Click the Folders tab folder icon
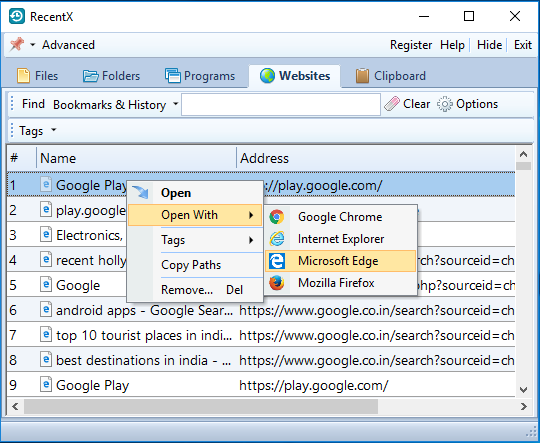Viewport: 540px width, 443px height. coord(91,76)
